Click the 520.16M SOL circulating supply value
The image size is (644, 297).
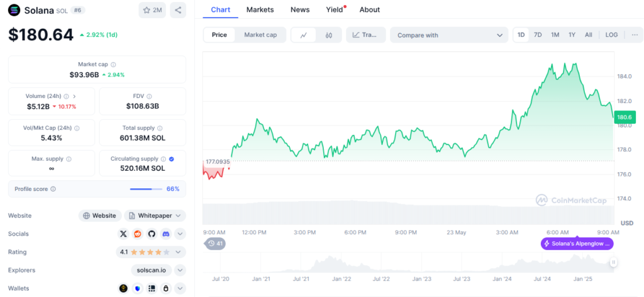click(143, 168)
